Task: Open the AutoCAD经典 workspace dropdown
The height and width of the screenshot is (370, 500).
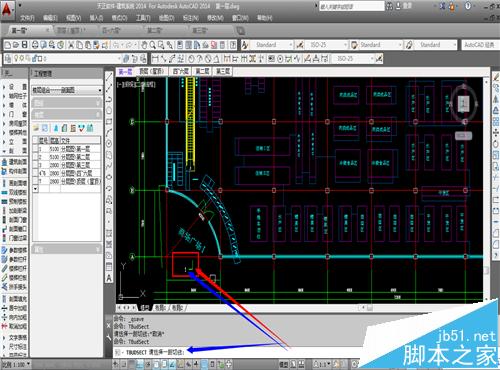Action: (480, 45)
